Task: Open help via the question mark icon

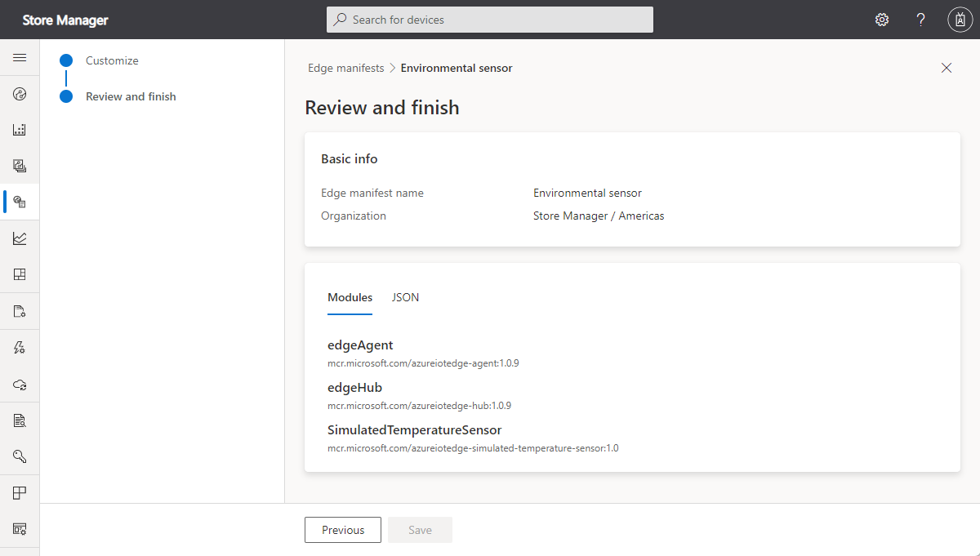Action: 920,19
